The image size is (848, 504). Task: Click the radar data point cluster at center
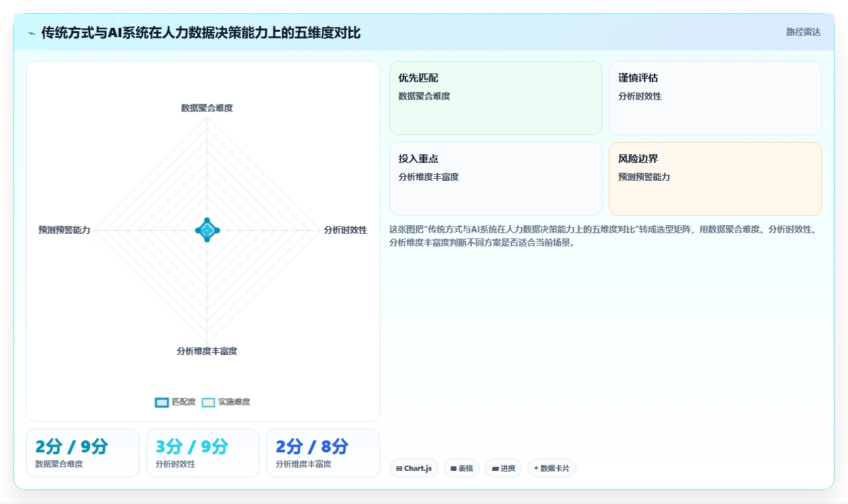coord(207,230)
